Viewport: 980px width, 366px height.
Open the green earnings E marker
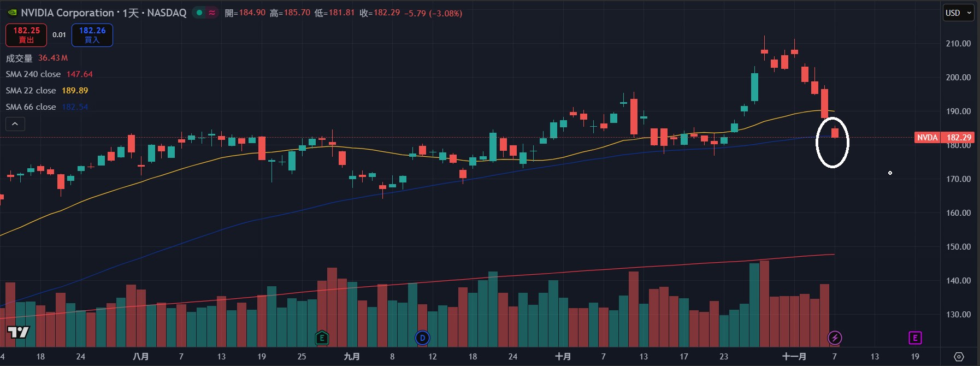pyautogui.click(x=322, y=338)
